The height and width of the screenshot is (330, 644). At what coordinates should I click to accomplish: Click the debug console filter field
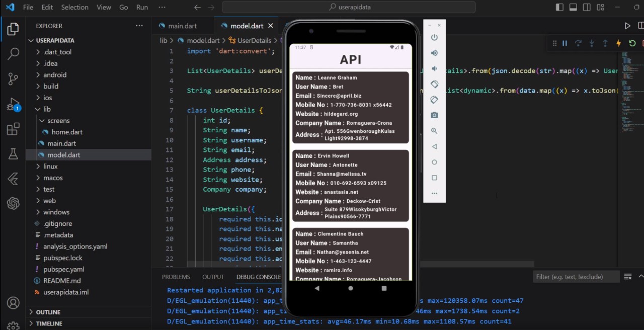[x=576, y=277]
